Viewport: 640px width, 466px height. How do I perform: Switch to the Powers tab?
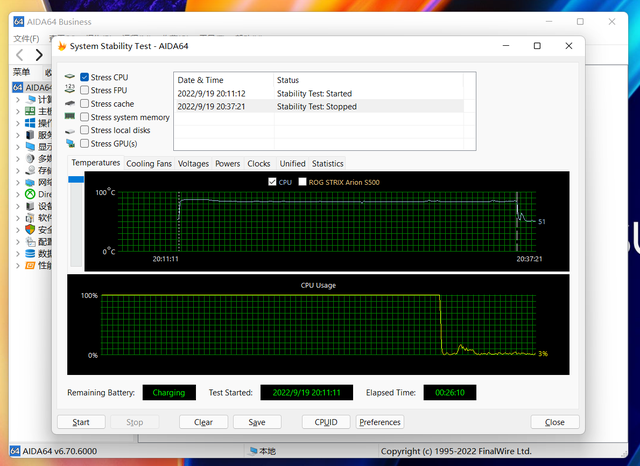click(227, 164)
